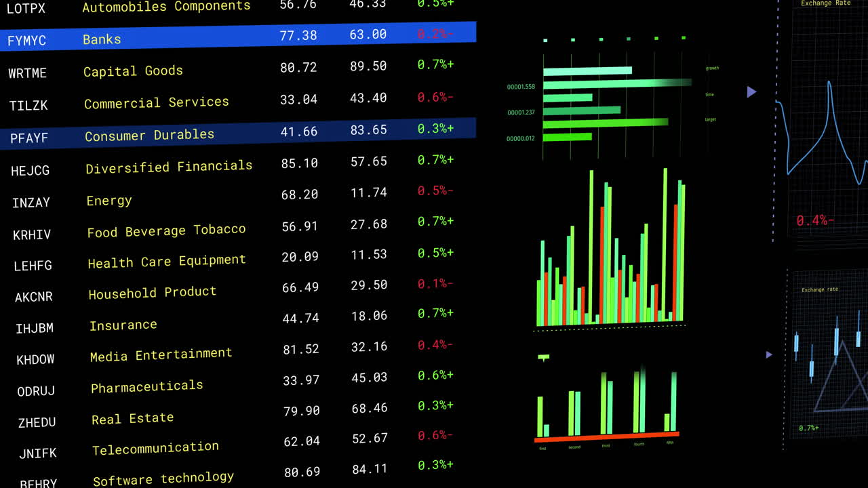868x488 pixels.
Task: Click the small purple indicator above the lower bar chart
Action: point(543,355)
